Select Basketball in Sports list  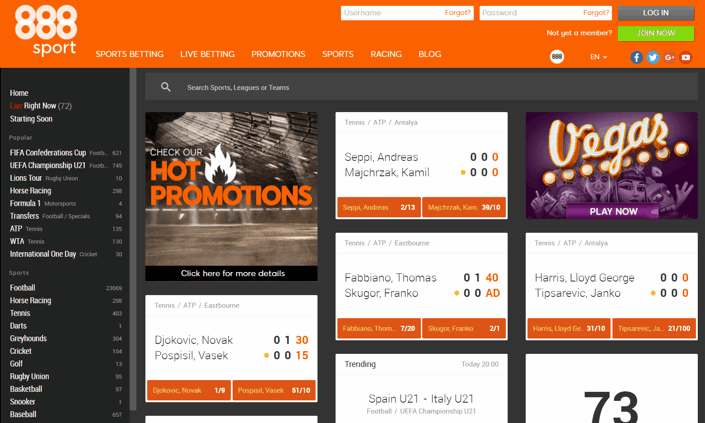click(66, 389)
